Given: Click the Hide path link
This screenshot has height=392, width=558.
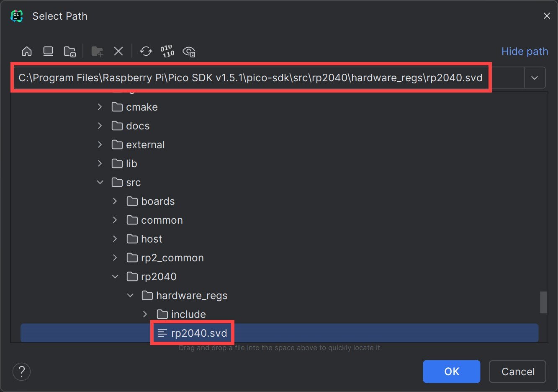Looking at the screenshot, I should point(525,51).
